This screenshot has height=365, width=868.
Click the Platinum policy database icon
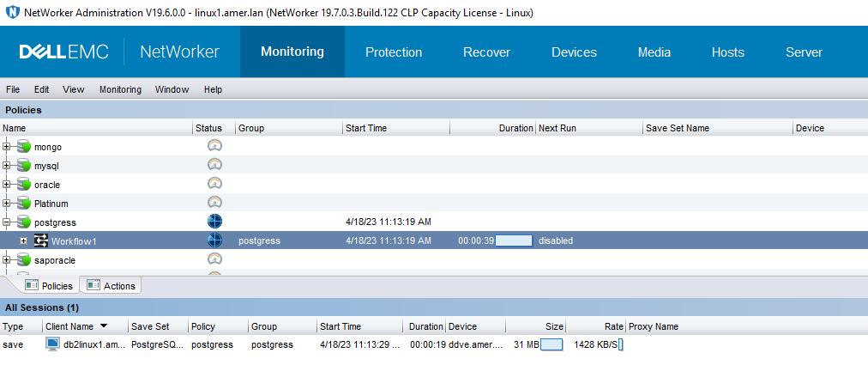23,204
